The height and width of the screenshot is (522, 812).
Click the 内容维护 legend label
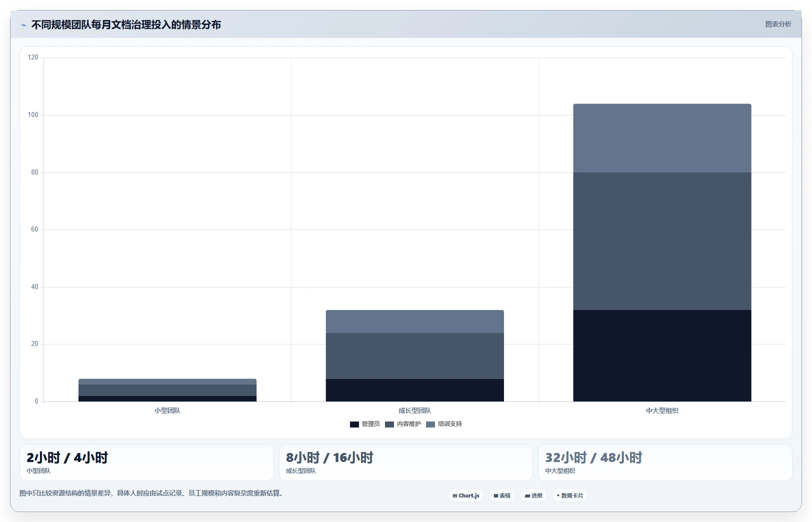409,424
